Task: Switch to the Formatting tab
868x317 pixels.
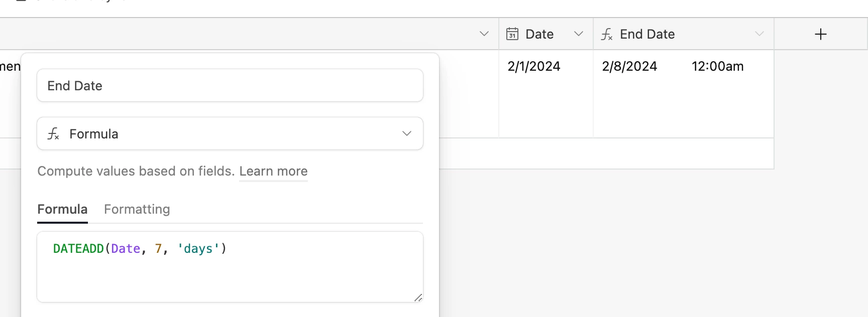Action: pyautogui.click(x=137, y=209)
